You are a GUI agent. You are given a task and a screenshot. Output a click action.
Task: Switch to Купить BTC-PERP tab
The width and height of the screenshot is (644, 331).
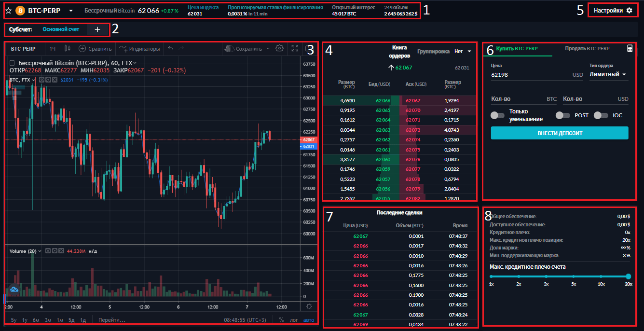pos(517,48)
